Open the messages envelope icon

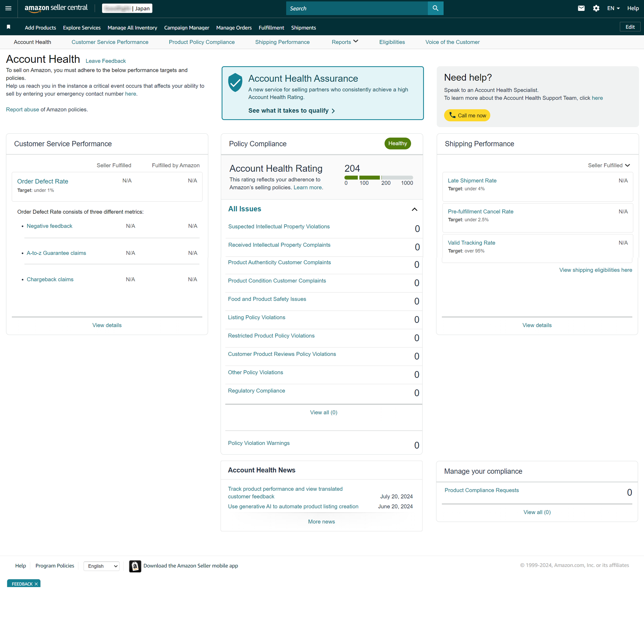[x=581, y=8]
